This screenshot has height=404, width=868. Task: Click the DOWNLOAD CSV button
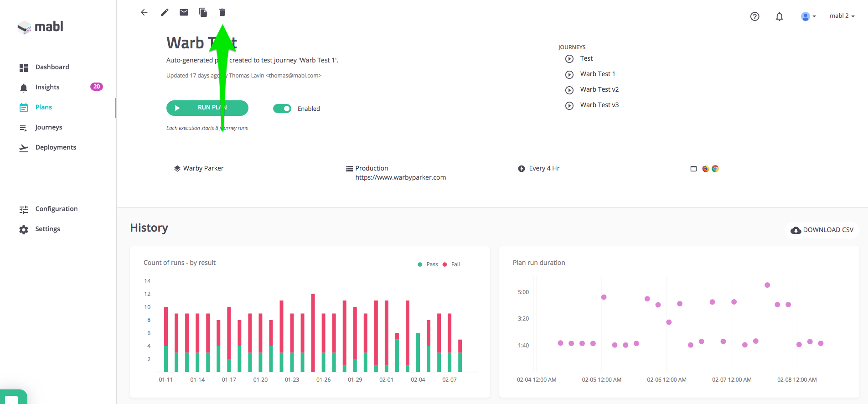click(822, 230)
